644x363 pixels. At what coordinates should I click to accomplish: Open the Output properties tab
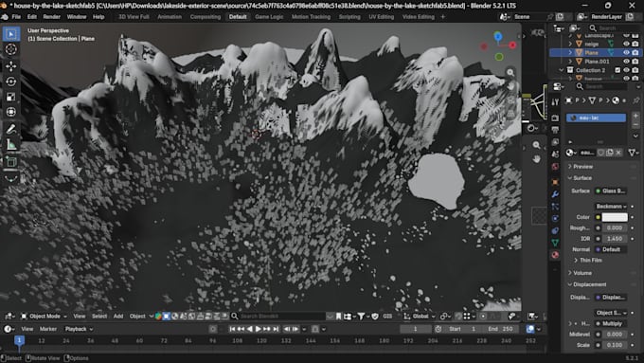point(555,130)
